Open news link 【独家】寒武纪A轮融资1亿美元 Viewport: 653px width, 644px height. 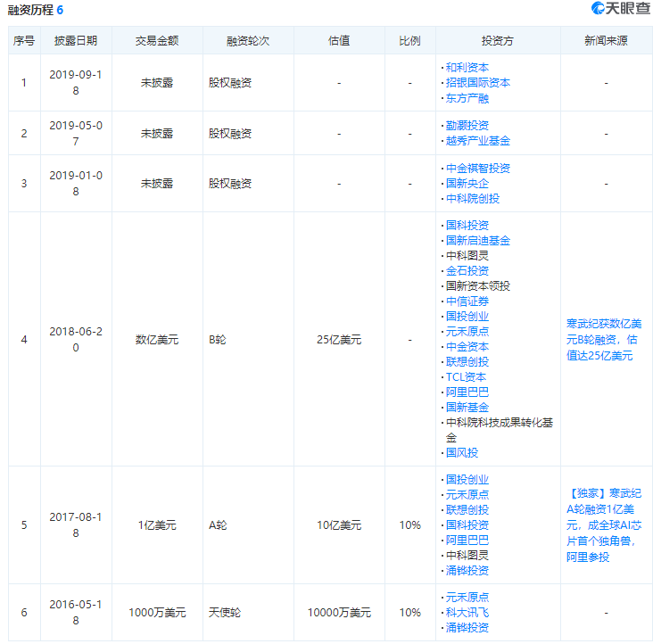tap(603, 525)
